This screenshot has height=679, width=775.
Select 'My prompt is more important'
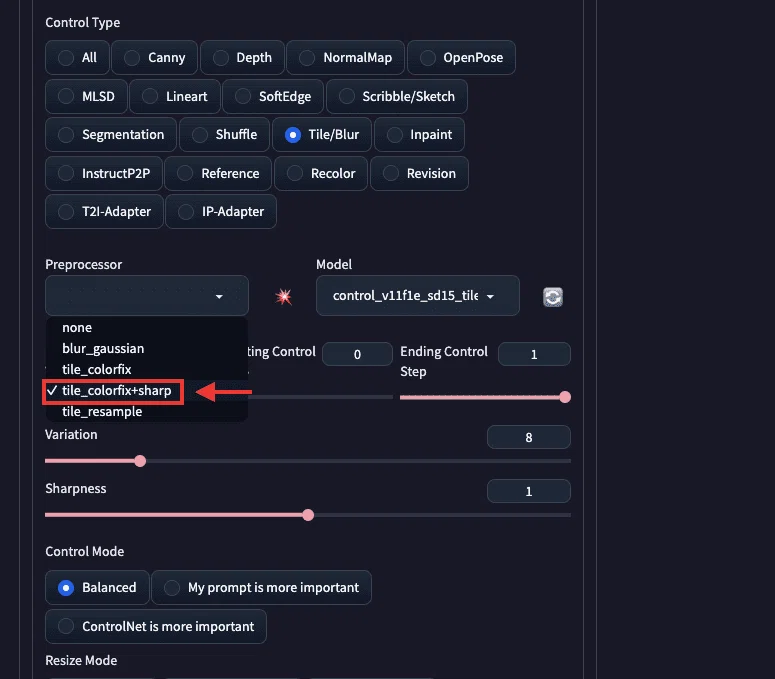click(x=261, y=588)
